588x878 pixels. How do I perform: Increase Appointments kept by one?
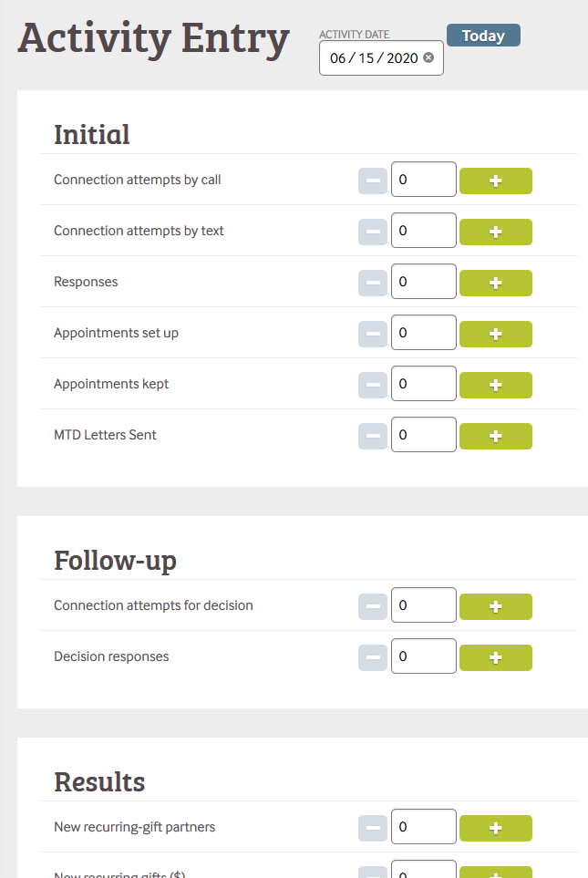click(495, 385)
